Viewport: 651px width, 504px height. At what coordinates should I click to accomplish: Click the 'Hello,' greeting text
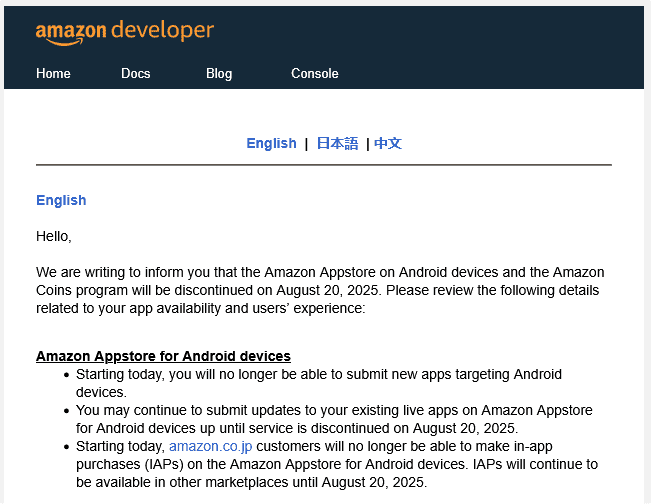(x=54, y=236)
